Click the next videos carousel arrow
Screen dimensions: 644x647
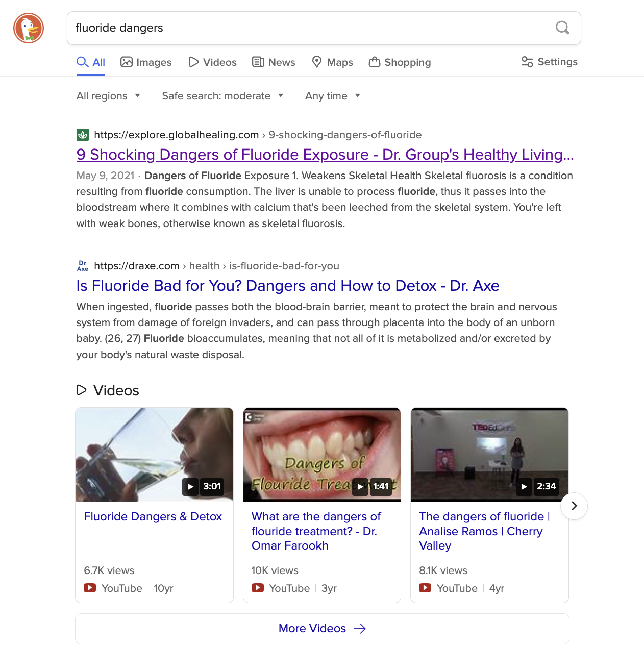click(574, 506)
